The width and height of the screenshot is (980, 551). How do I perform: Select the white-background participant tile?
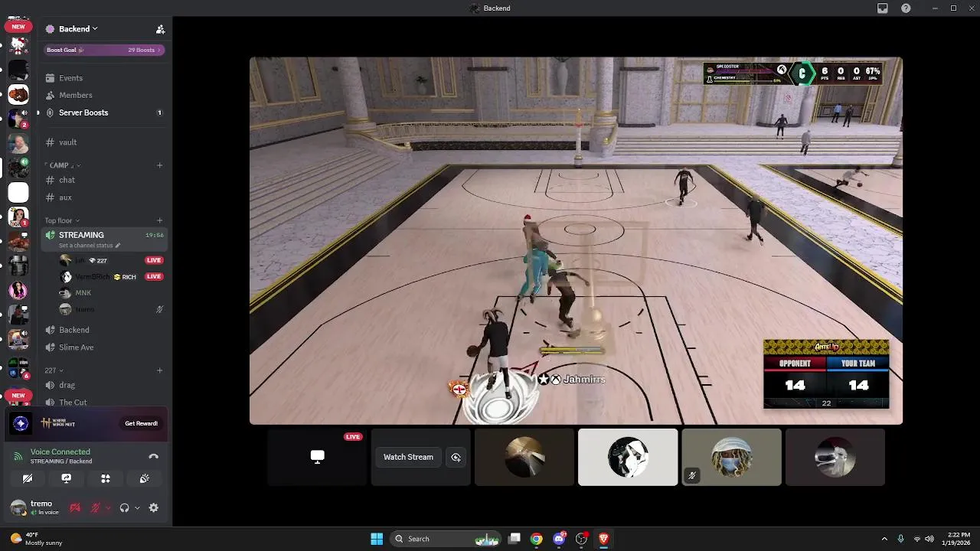[x=628, y=457]
